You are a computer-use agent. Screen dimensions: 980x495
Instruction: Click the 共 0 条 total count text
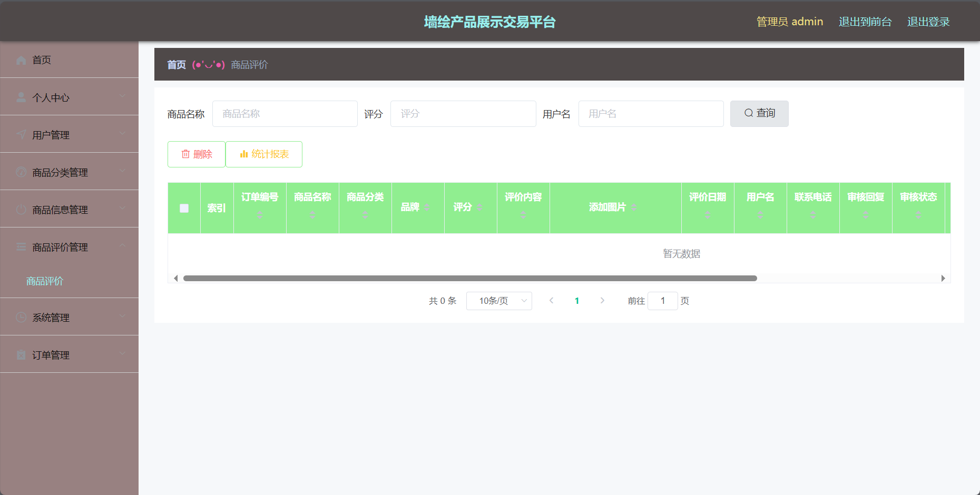coord(443,301)
